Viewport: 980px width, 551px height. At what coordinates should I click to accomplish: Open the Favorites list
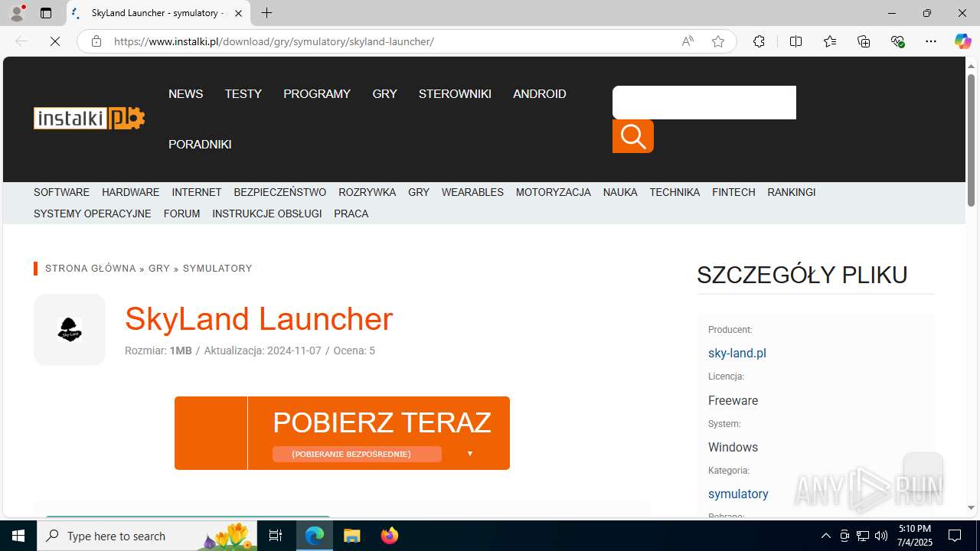pyautogui.click(x=830, y=41)
